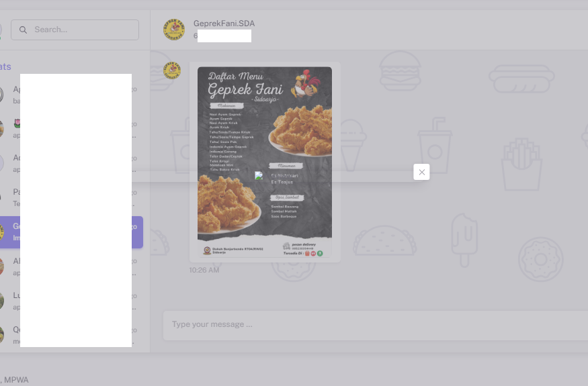Click the sender avatar beside the menu image
Viewport: 588px width, 386px height.
click(x=172, y=70)
